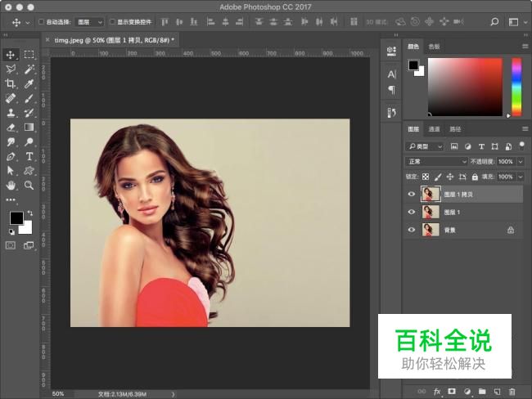Select the Horizontal Type tool
Viewport: 532px width, 399px height.
point(29,156)
